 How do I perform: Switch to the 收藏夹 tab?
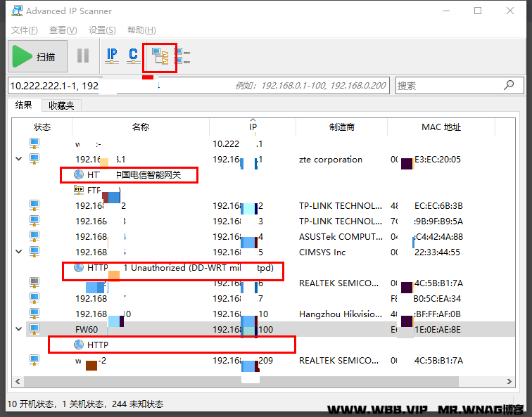pyautogui.click(x=61, y=105)
